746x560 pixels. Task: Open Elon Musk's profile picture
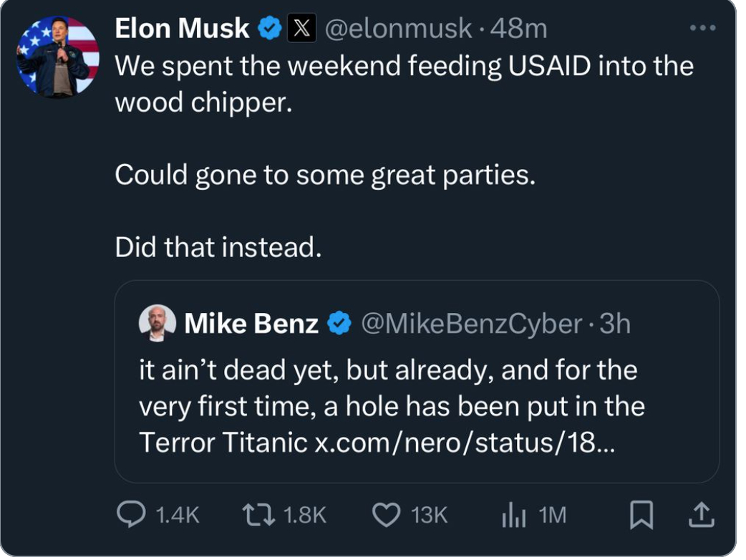pos(58,57)
